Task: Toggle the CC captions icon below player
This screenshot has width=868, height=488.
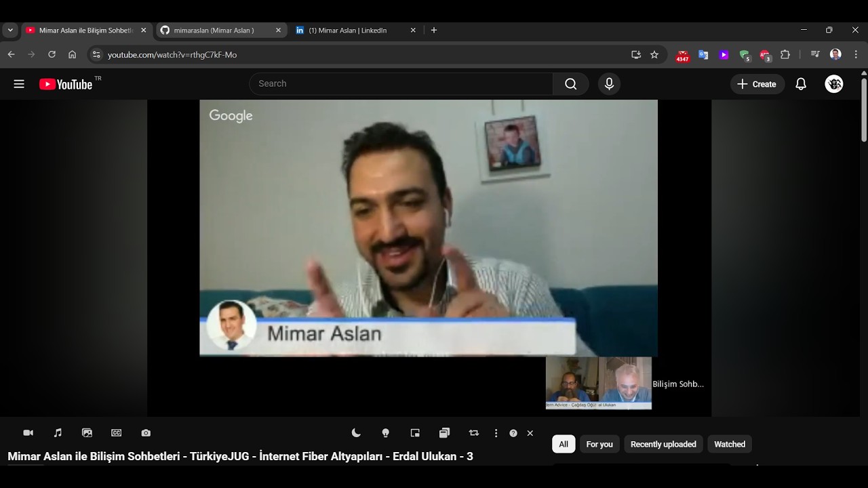Action: 117,433
